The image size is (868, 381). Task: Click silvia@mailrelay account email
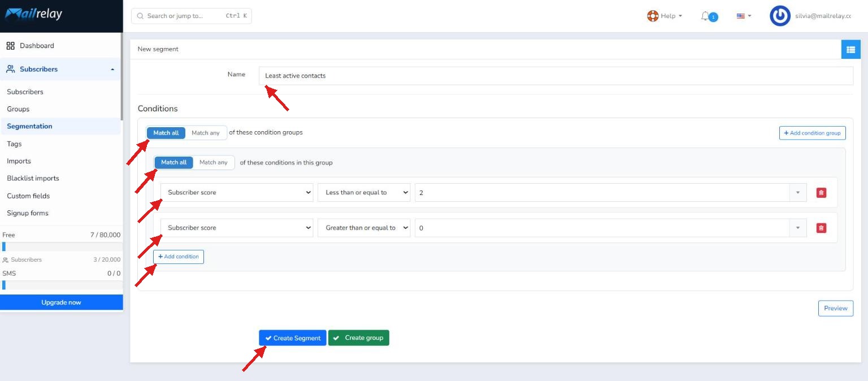pyautogui.click(x=824, y=16)
